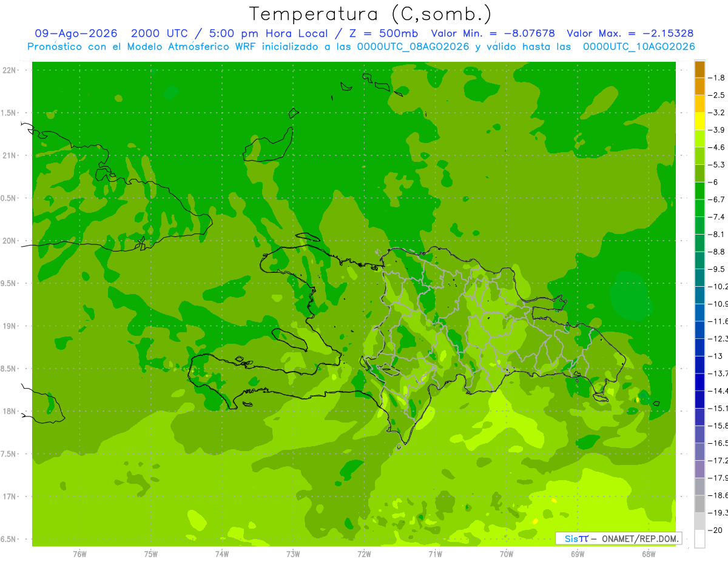Click the '69W' longitude label

[x=578, y=554]
